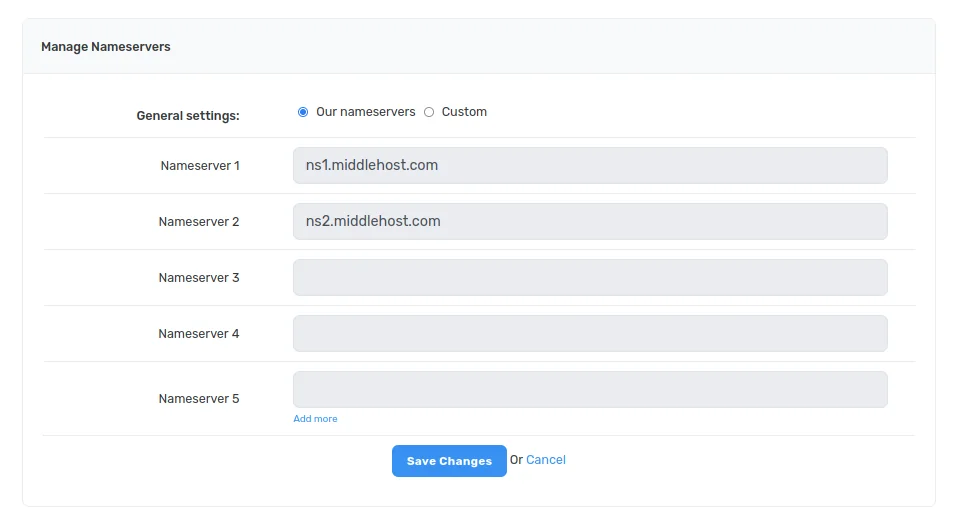Focus the Nameserver 1 field with ns1.middlehost.com
Image resolution: width=967 pixels, height=525 pixels.
point(589,166)
